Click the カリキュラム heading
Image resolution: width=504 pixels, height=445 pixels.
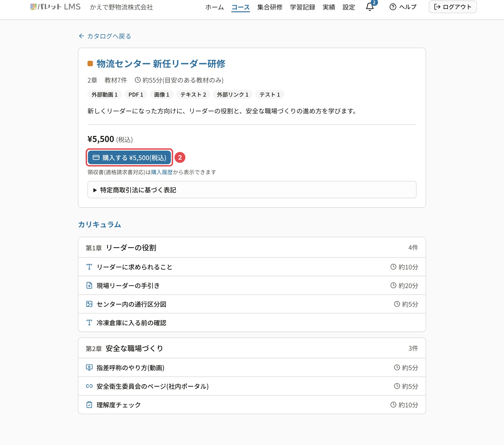(100, 224)
